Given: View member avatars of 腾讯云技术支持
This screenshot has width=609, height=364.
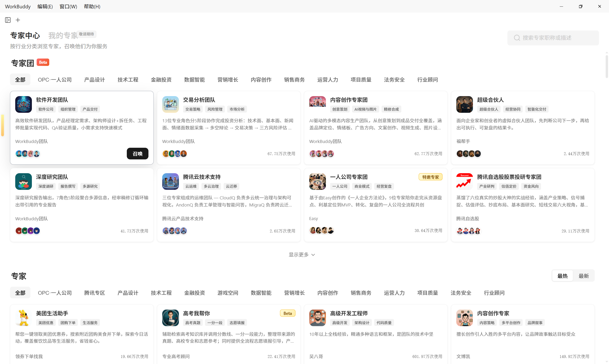Looking at the screenshot, I should pos(175,231).
